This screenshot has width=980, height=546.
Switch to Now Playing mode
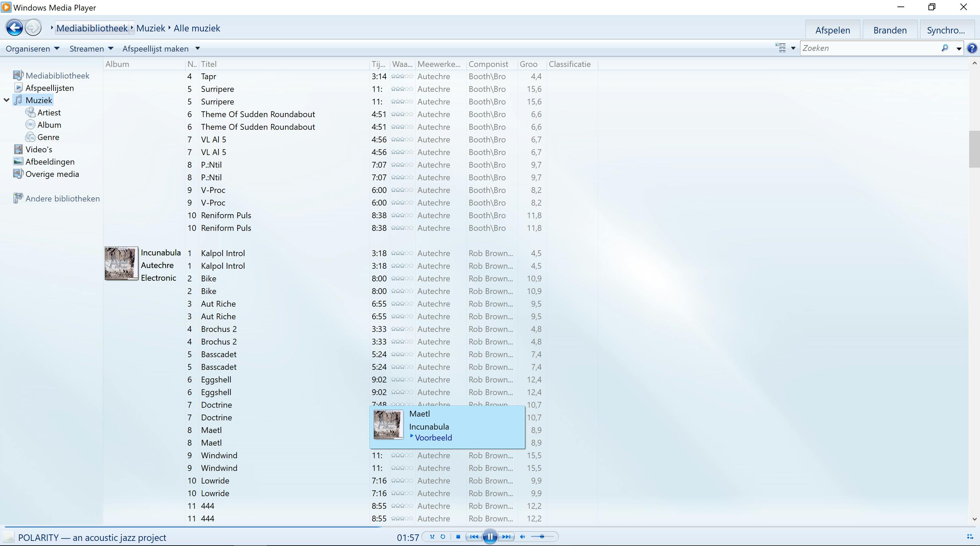(970, 536)
